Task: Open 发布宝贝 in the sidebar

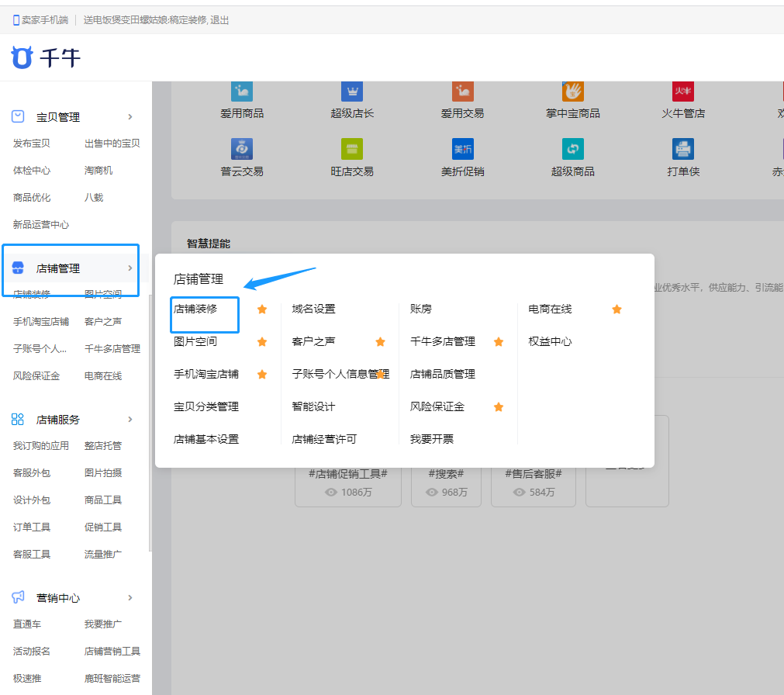Action: click(32, 143)
